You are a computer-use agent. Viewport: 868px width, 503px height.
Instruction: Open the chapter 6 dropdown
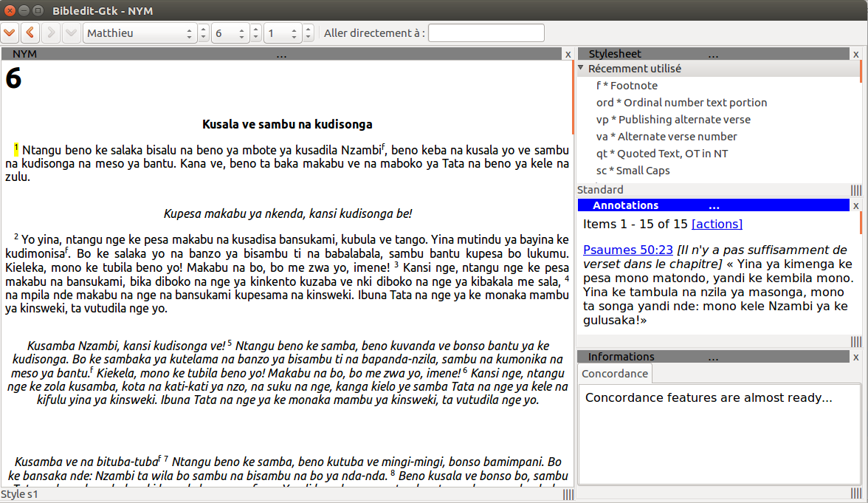point(230,33)
